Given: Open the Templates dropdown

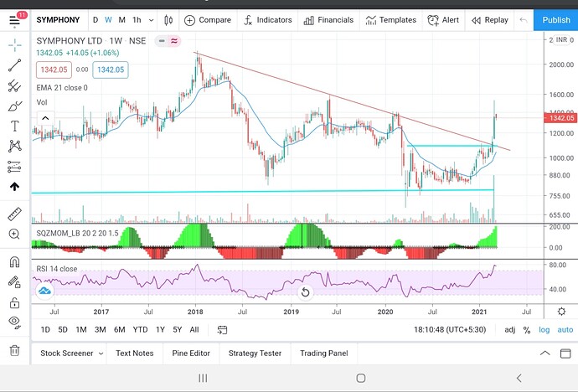Looking at the screenshot, I should click(x=391, y=20).
